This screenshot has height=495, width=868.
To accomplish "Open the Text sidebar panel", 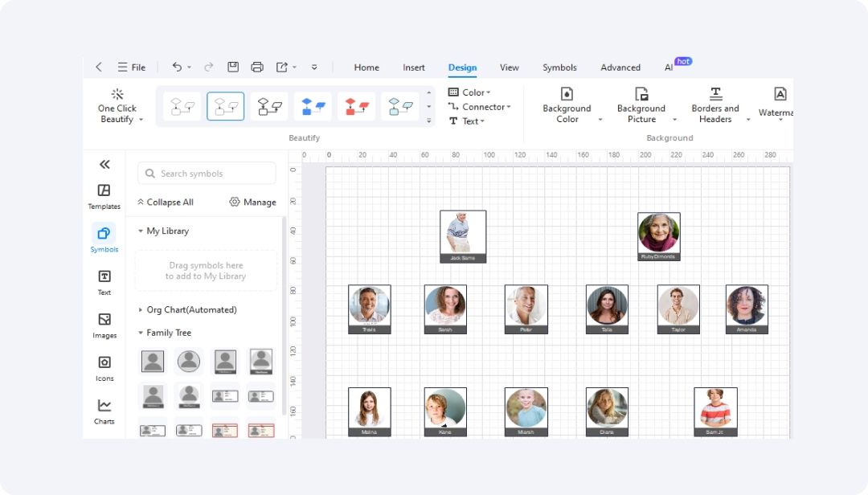I will pos(104,282).
